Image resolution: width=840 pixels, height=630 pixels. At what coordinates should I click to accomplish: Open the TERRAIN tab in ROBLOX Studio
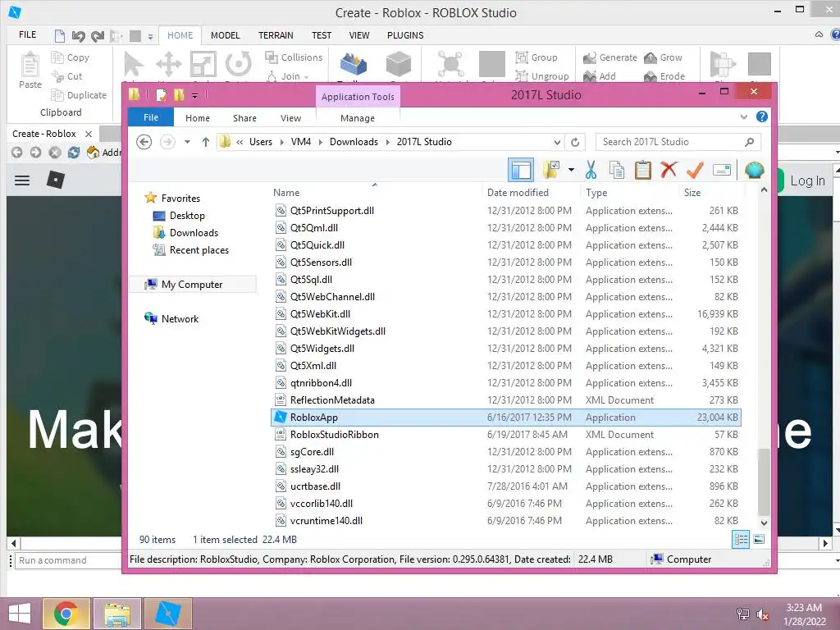click(276, 35)
